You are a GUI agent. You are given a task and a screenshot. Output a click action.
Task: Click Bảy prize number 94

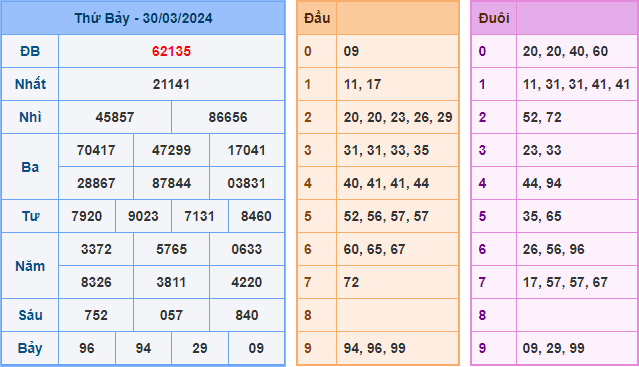pos(143,348)
